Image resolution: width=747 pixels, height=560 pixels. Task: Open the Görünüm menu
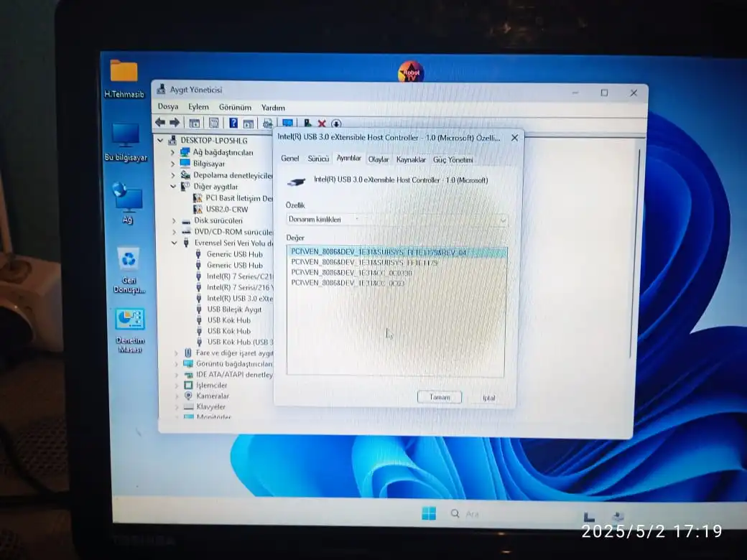235,108
